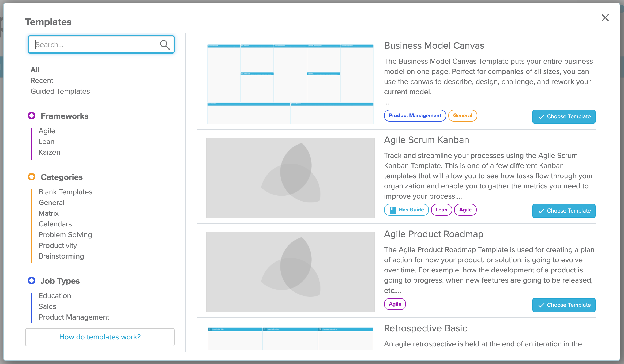This screenshot has width=624, height=364.
Task: Click the search input field
Action: tap(101, 44)
